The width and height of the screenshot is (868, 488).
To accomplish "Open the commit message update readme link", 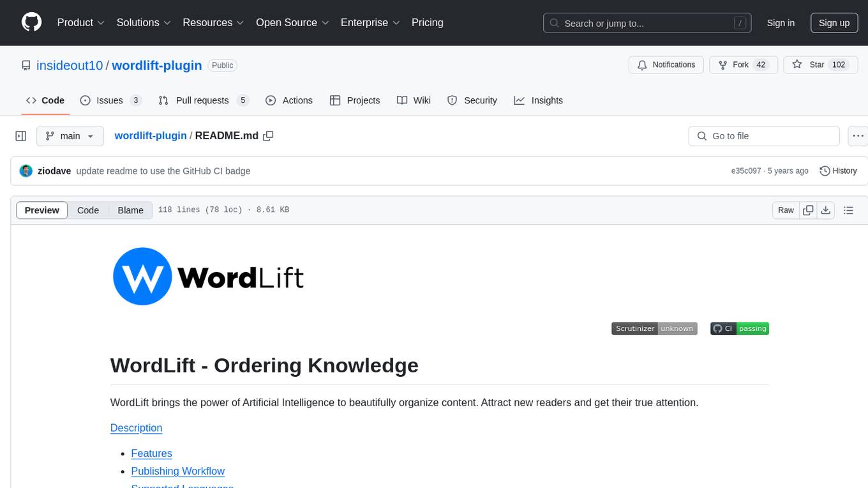I will [x=163, y=171].
